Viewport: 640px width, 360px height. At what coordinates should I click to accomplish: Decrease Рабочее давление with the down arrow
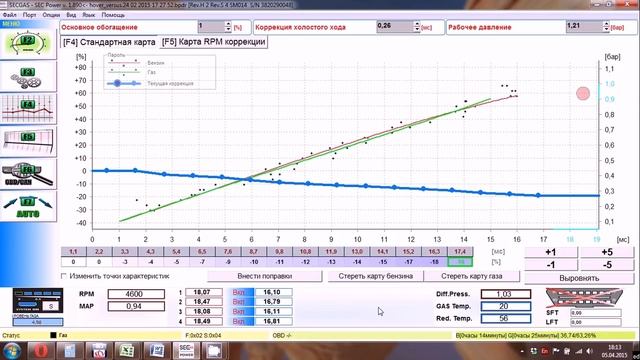coord(606,30)
